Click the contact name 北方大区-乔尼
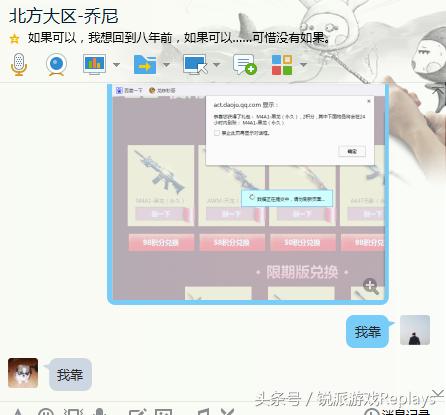 pyautogui.click(x=63, y=16)
